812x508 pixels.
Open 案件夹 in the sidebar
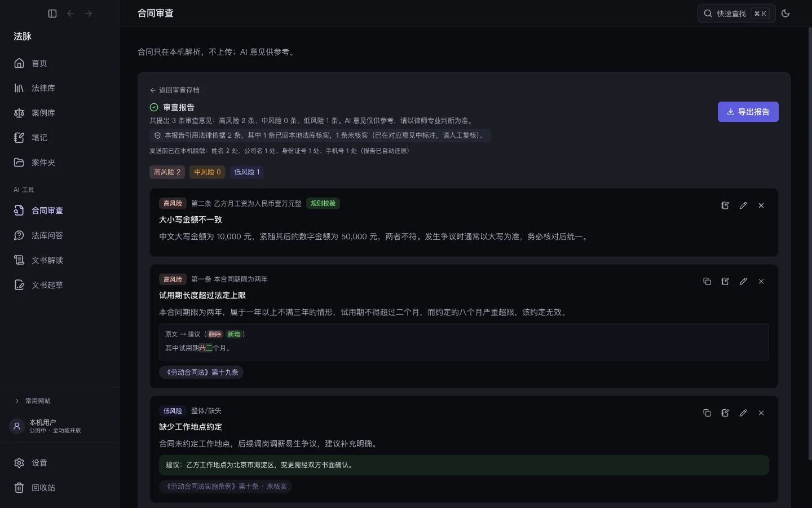59,163
